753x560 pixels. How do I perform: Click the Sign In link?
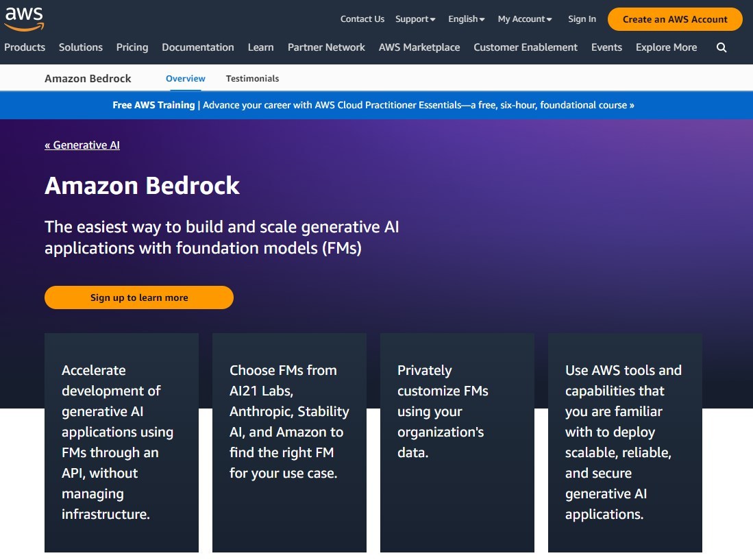pos(582,19)
